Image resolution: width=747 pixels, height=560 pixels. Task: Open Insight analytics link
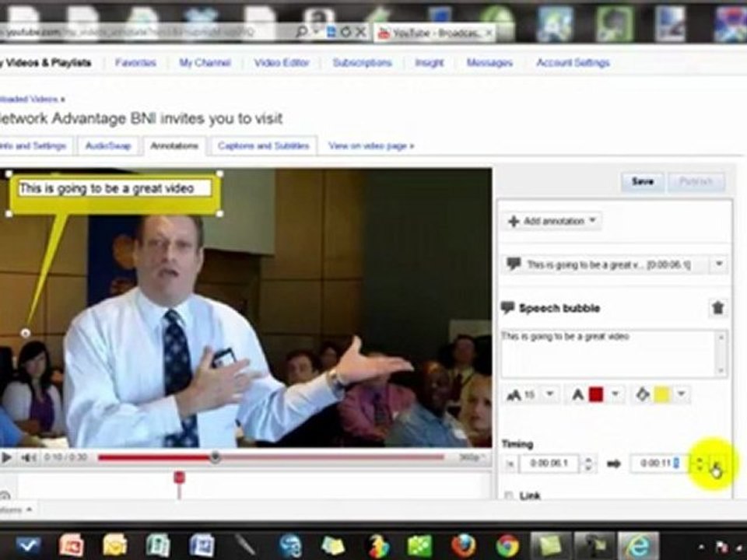pos(430,62)
